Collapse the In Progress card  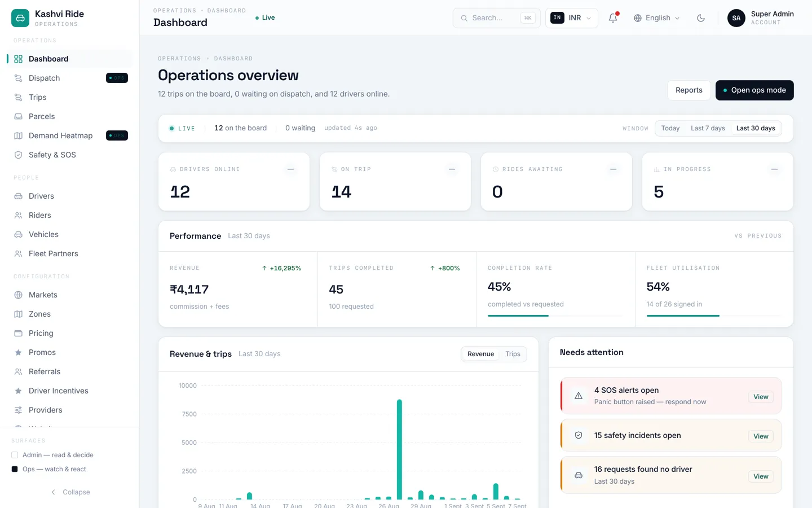pos(775,169)
